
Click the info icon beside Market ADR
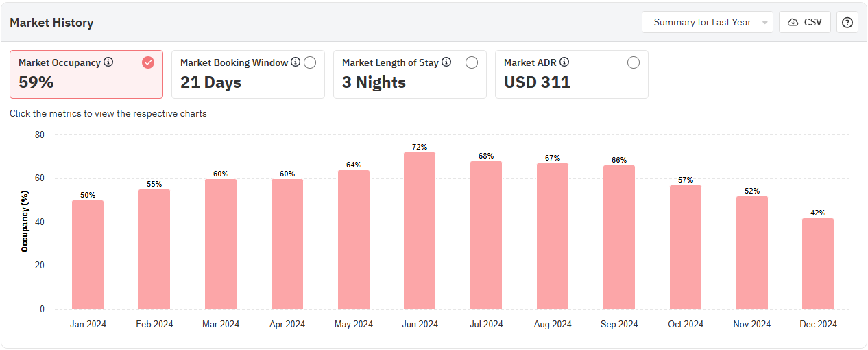(x=564, y=62)
